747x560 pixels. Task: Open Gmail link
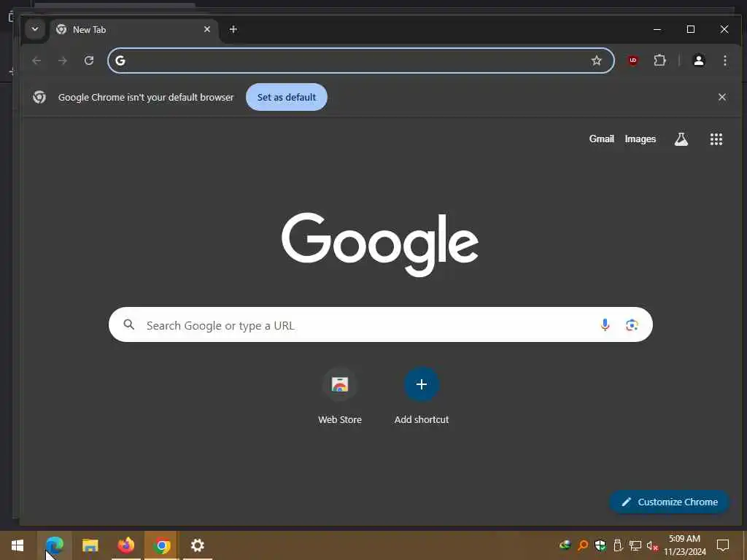click(x=601, y=139)
